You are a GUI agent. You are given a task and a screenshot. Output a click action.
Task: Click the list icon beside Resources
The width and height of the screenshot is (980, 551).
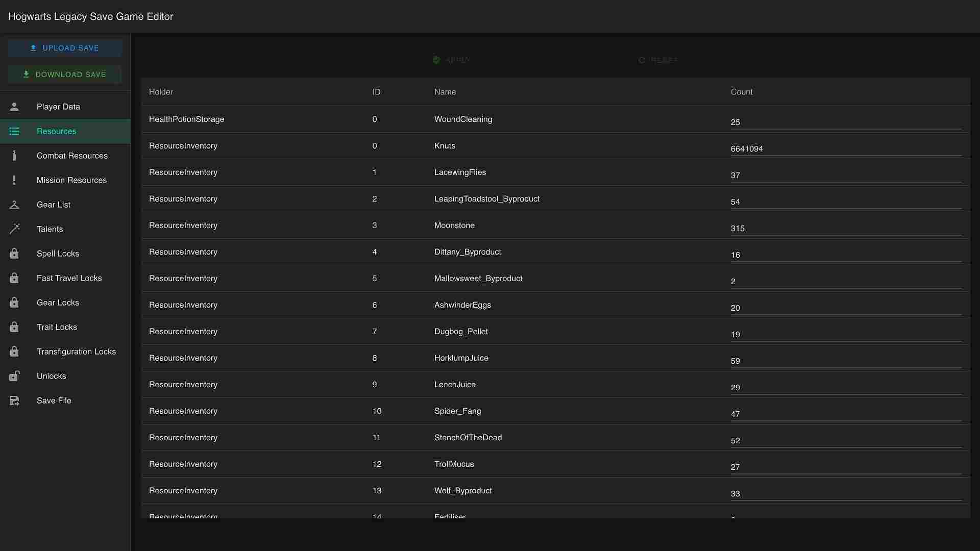[x=14, y=131]
